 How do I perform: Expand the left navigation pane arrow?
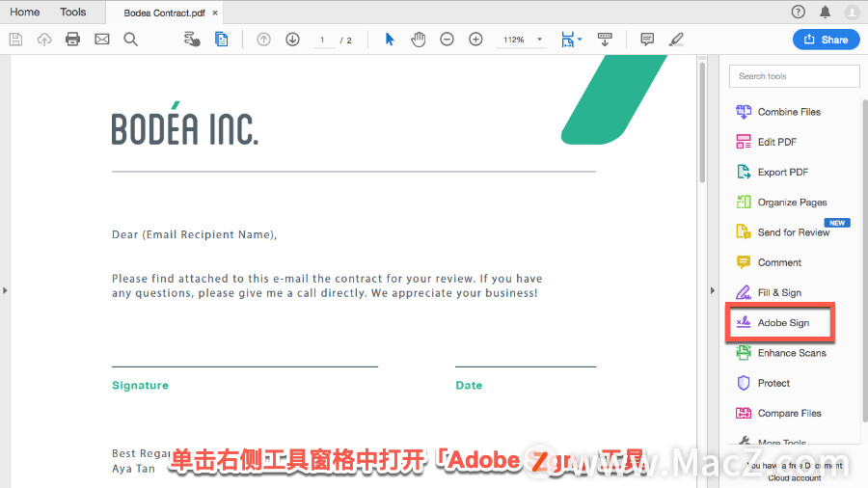[5, 290]
